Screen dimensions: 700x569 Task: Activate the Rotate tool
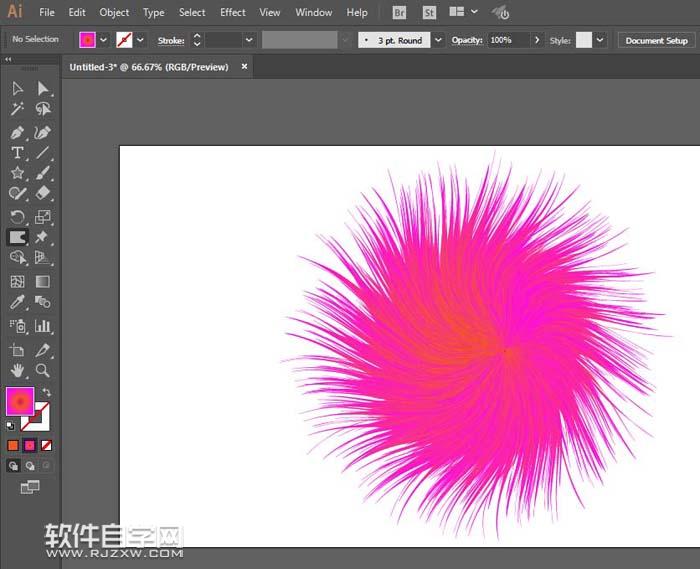point(17,217)
